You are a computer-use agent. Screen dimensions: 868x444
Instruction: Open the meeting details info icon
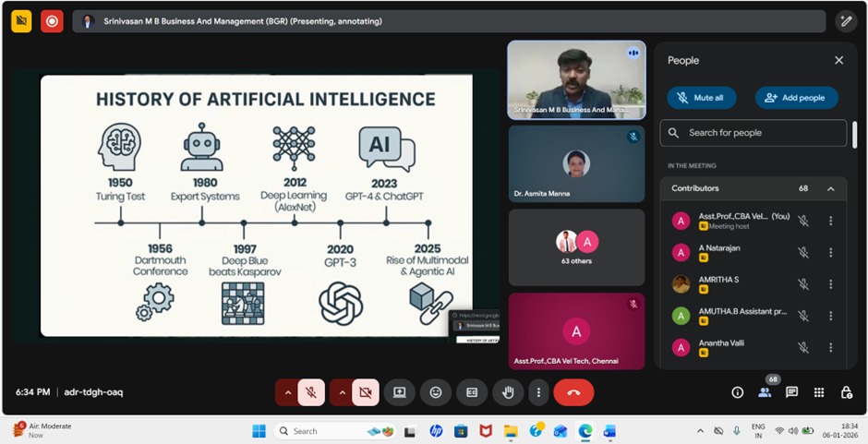(x=737, y=392)
